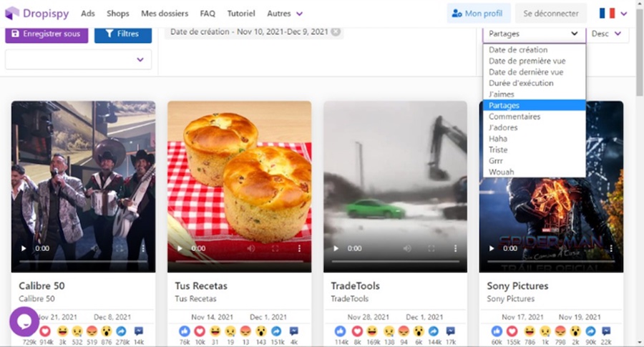
Task: Collapse the Partages sort dropdown
Action: [x=534, y=34]
